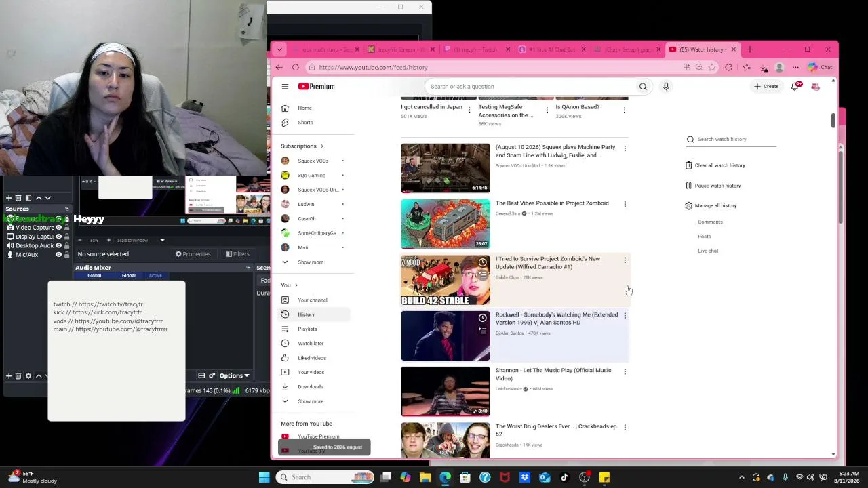
Task: Open Watch later in the YouTube sidebar
Action: (x=311, y=344)
